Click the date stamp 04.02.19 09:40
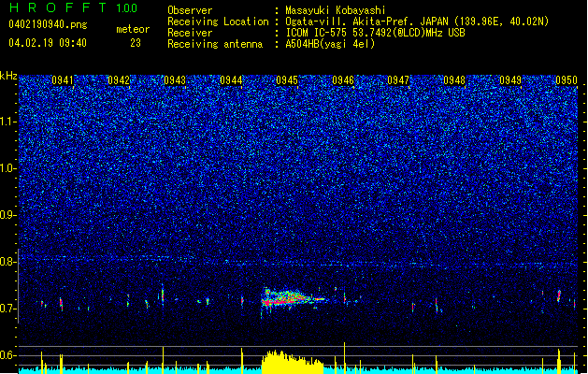The height and width of the screenshot is (374, 588). pos(48,43)
